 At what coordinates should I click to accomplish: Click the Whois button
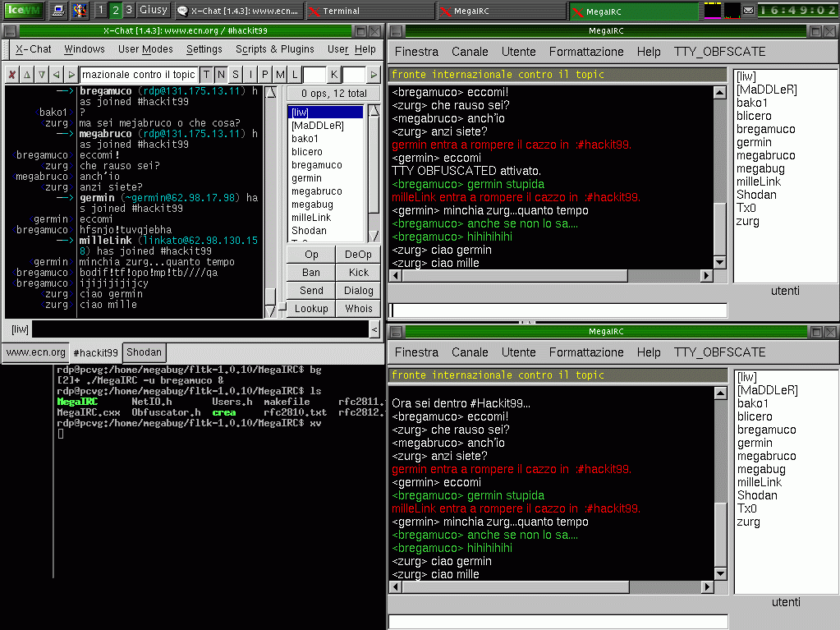click(358, 309)
